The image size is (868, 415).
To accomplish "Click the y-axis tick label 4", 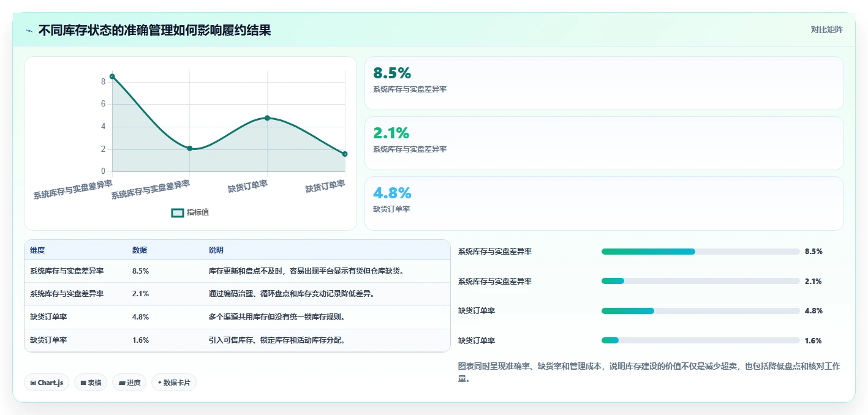I will [x=103, y=127].
